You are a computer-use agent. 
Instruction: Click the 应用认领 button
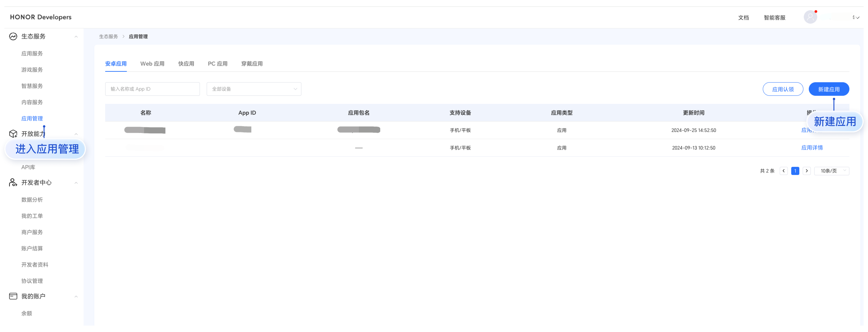tap(783, 89)
